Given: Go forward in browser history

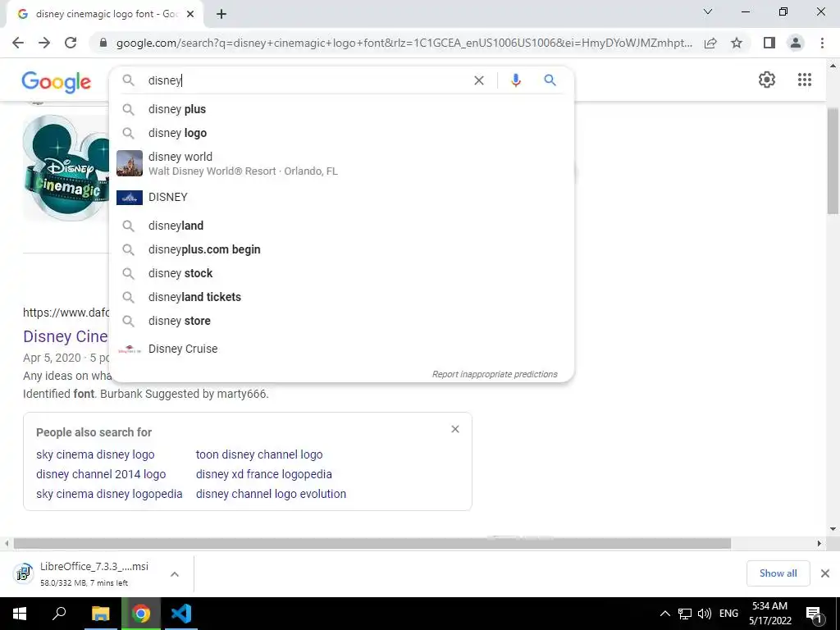Looking at the screenshot, I should 44,43.
